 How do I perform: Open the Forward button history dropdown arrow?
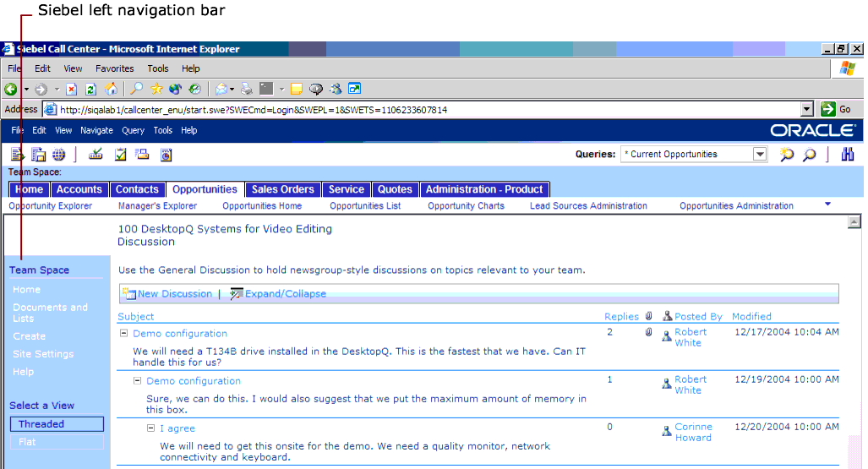coord(57,89)
